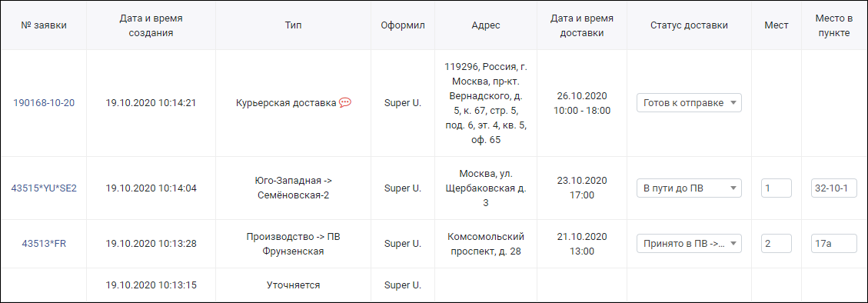The image size is (868, 303).
Task: Expand the "В пути до ПВ" status dropdown
Action: coord(689,188)
